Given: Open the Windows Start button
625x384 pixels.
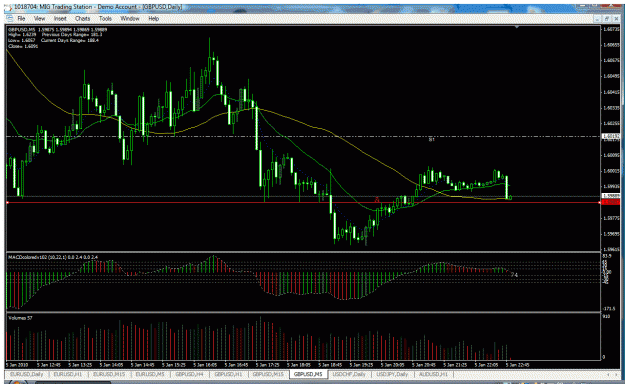Looking at the screenshot, I should [x=17, y=382].
